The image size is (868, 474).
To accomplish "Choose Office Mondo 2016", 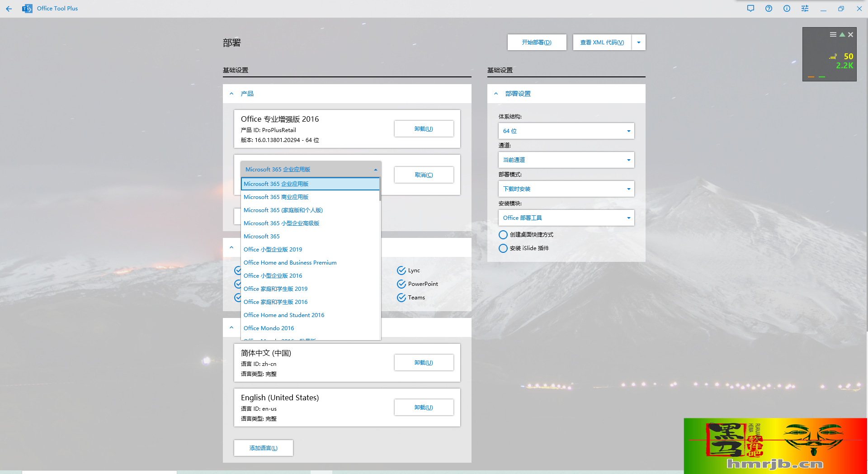I will tap(310, 328).
